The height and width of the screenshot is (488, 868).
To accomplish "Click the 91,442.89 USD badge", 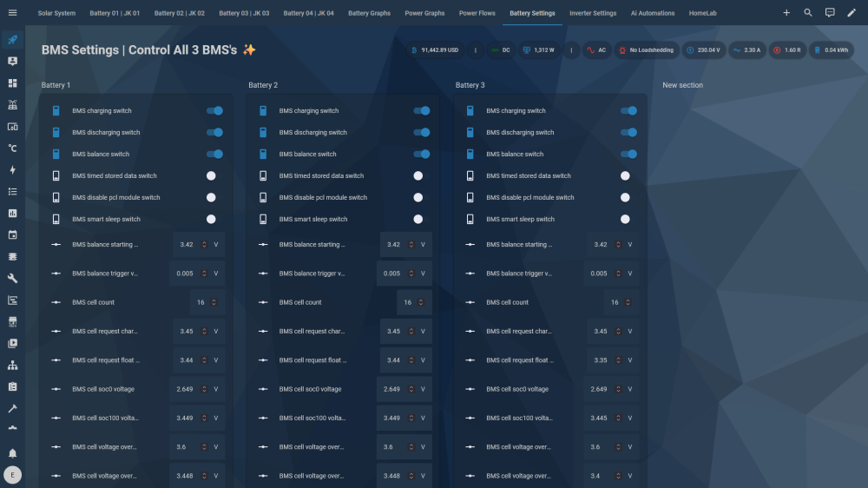I will pyautogui.click(x=435, y=49).
